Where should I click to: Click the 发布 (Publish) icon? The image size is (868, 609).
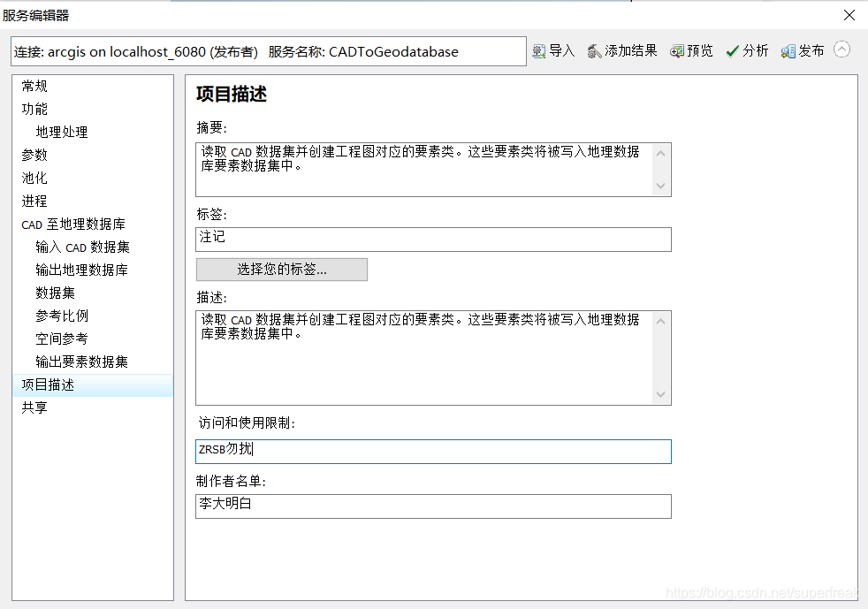pyautogui.click(x=788, y=51)
